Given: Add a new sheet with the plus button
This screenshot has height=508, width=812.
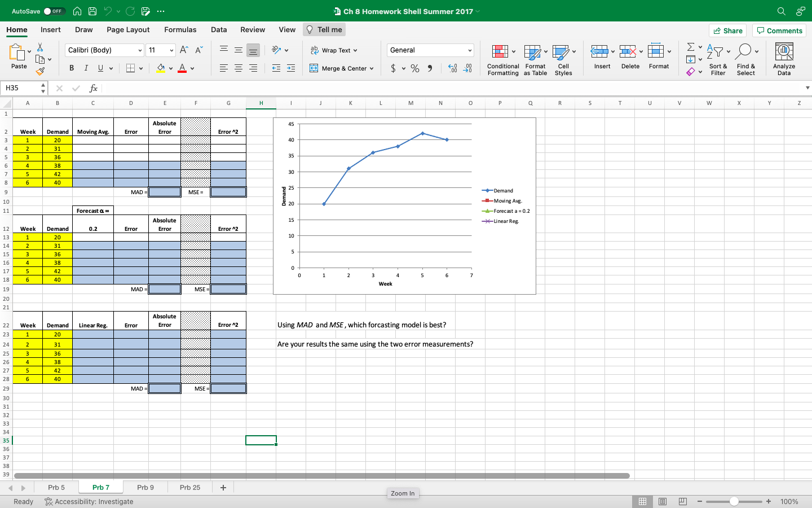Looking at the screenshot, I should pos(222,487).
